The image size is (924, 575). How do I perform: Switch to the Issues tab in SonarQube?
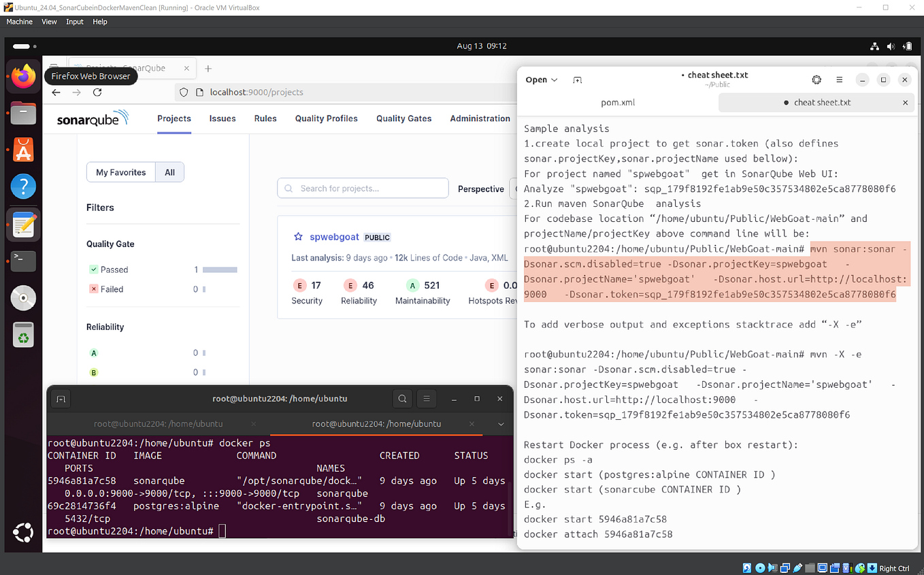click(x=222, y=118)
